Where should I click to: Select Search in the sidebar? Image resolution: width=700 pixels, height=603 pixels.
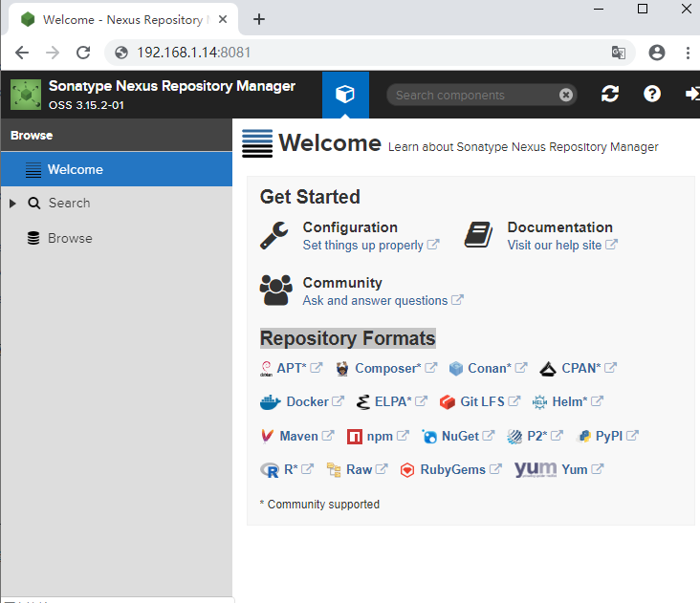click(117, 204)
